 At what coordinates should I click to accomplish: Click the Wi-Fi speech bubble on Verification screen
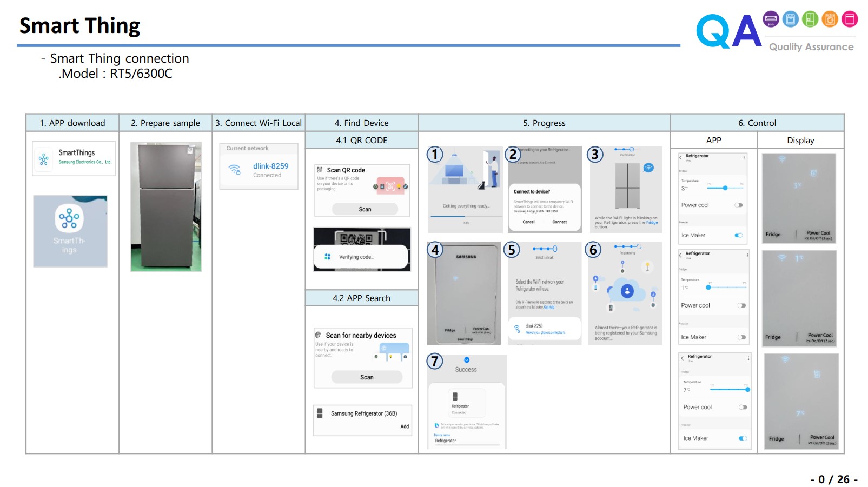[648, 168]
